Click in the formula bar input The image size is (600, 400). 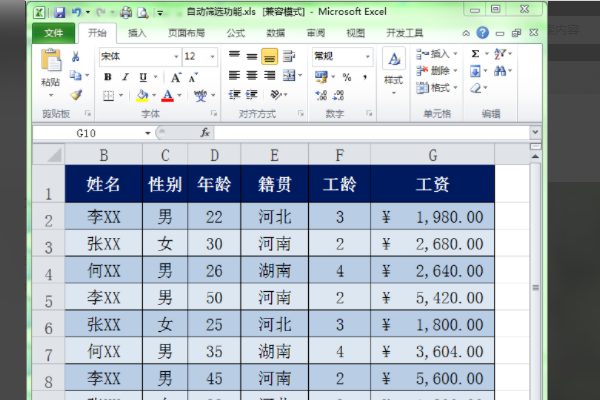[x=372, y=133]
